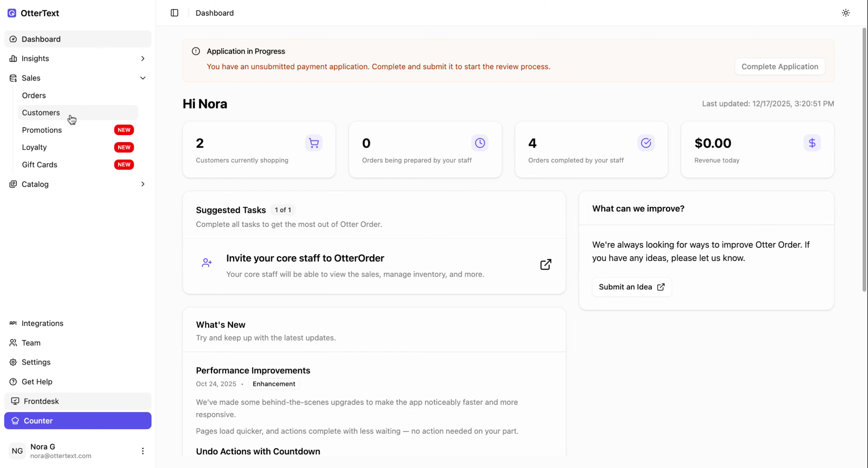The height and width of the screenshot is (468, 868).
Task: Click the OtterText logo icon
Action: [x=12, y=13]
